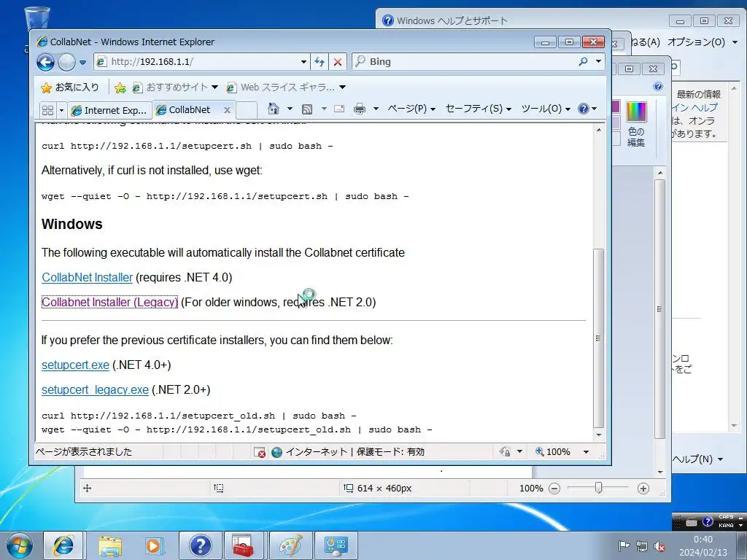
Task: Open the tab list dropdown arrow
Action: (61, 111)
